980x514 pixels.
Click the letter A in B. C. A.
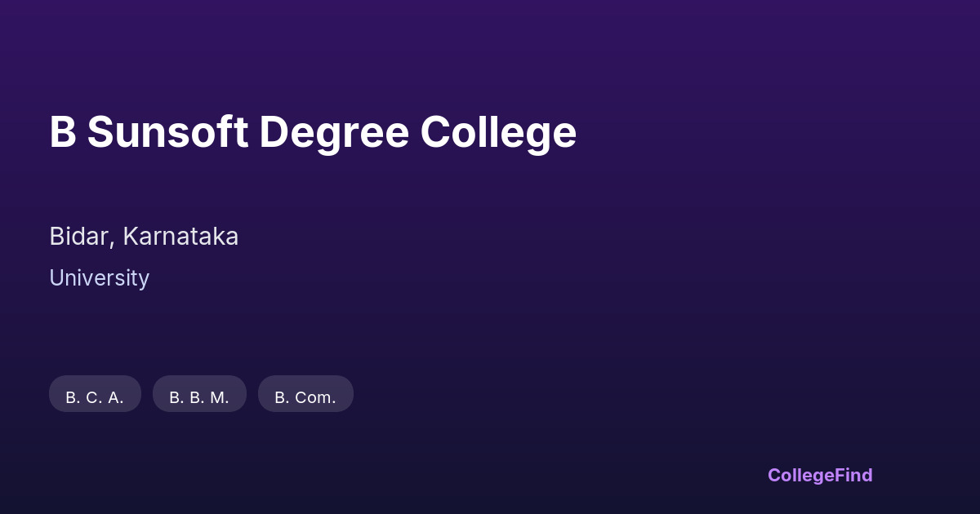click(x=114, y=397)
